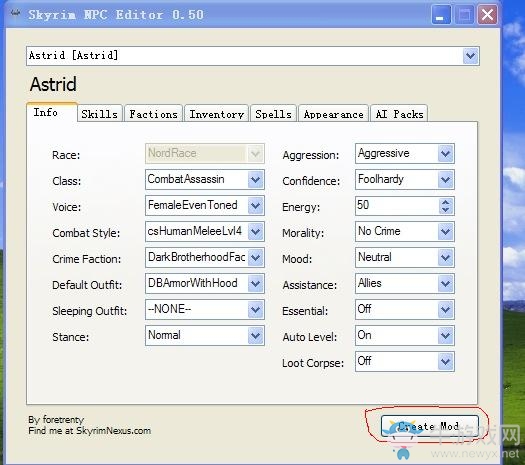Click the 'Sleeping Outfit:' label

89,311
